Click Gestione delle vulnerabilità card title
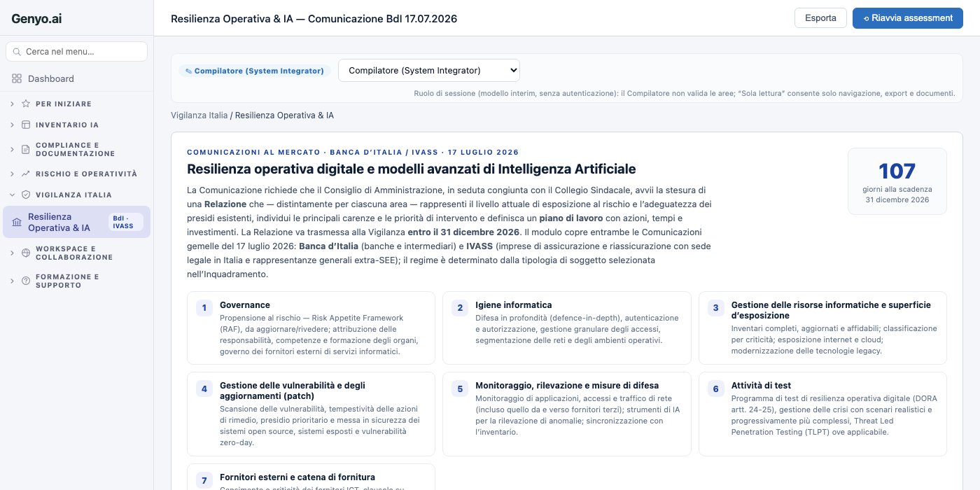980x490 pixels. click(292, 391)
